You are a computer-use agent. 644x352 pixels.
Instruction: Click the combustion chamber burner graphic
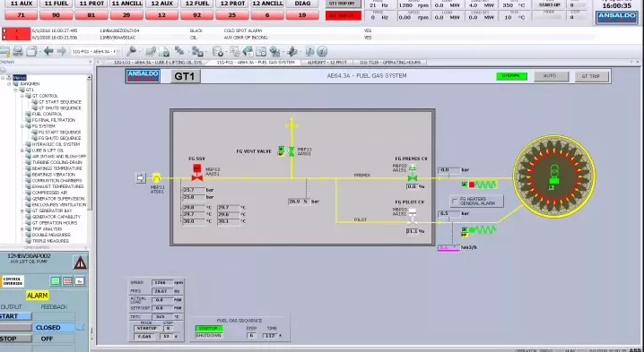554,176
